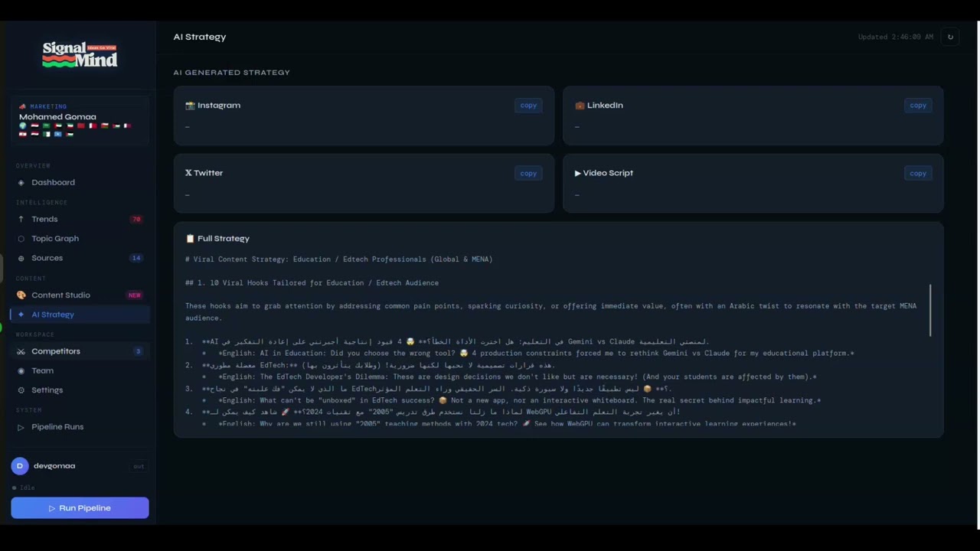Click the Trends 70 count badge
Screen dimensions: 980x551
[x=136, y=219]
